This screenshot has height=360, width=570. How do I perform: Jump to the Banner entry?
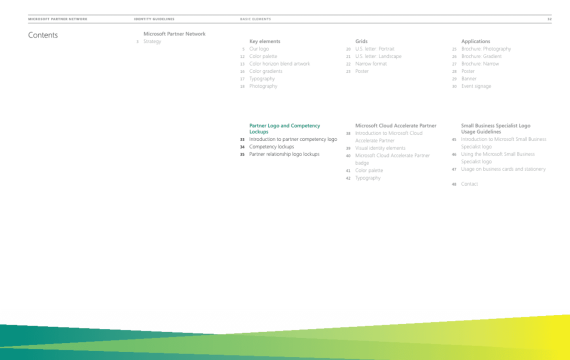(469, 79)
